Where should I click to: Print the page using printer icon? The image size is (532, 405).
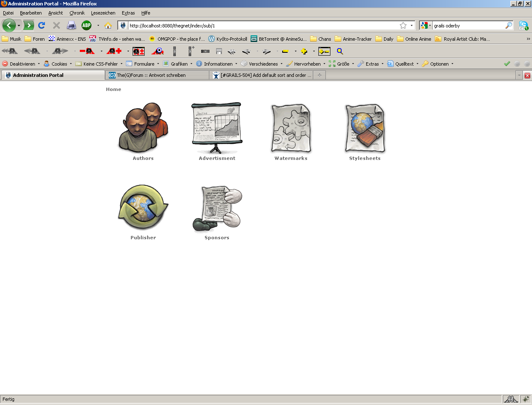pos(71,25)
